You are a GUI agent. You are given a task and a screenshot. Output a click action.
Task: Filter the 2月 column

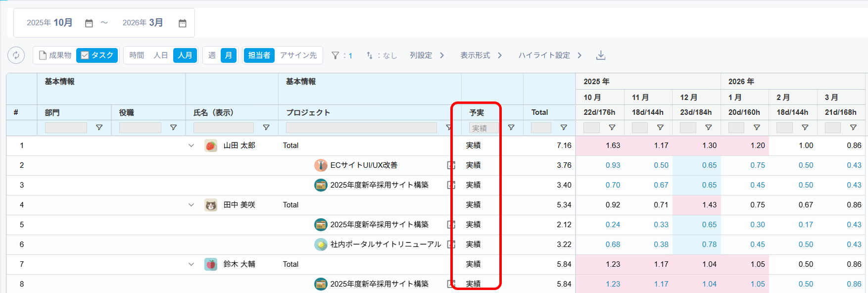(x=805, y=128)
